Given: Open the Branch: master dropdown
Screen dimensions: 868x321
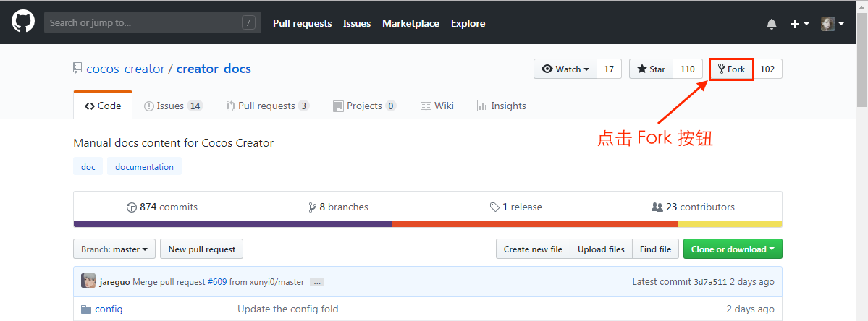Looking at the screenshot, I should tap(114, 249).
